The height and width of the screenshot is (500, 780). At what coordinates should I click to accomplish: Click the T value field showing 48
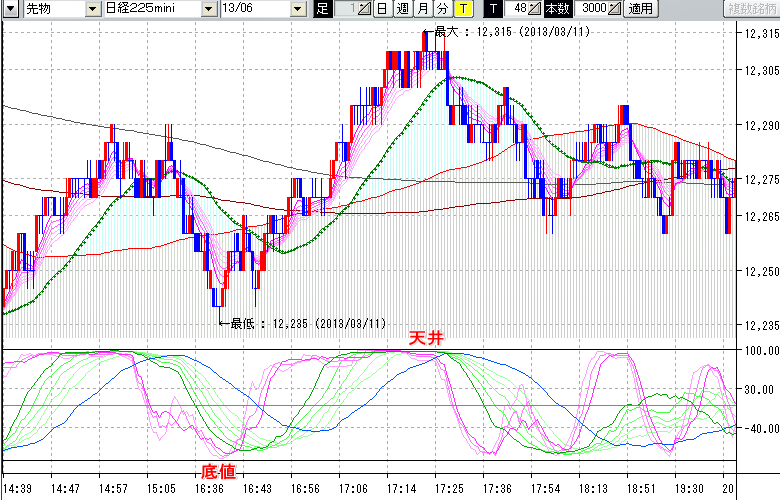tap(518, 9)
